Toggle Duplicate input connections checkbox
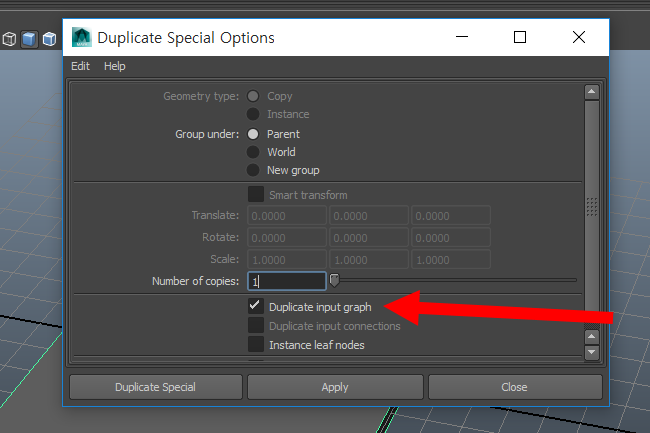650x433 pixels. (x=256, y=325)
